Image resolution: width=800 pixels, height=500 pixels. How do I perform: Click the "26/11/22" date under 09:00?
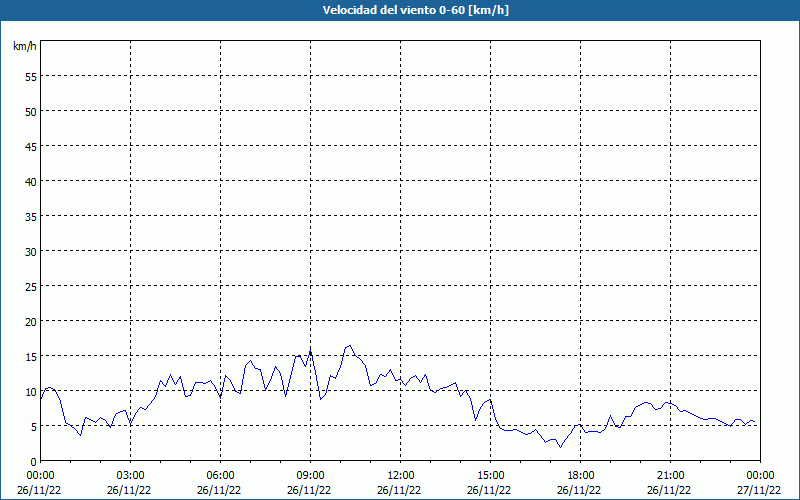pyautogui.click(x=309, y=490)
